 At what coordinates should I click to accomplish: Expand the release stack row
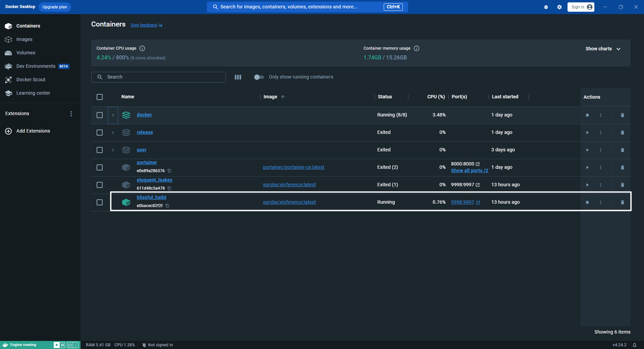click(113, 132)
